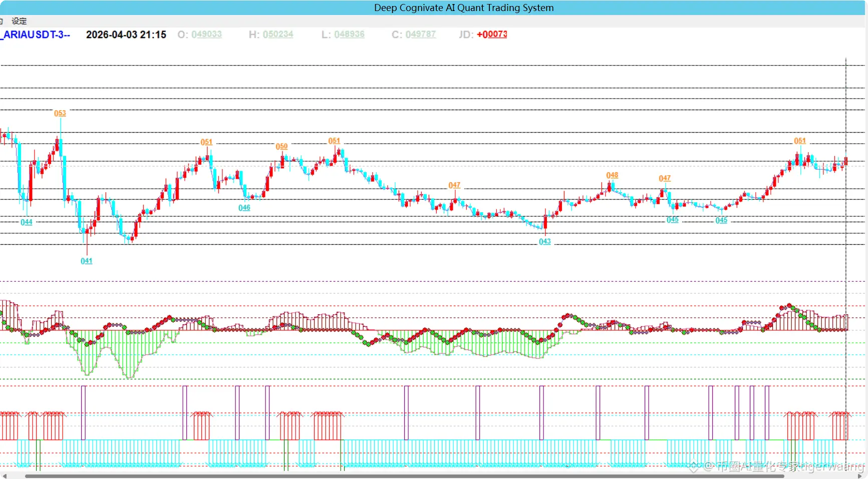Click the 044 trough price label
Viewport: 868px width, 479px height.
pyautogui.click(x=26, y=222)
